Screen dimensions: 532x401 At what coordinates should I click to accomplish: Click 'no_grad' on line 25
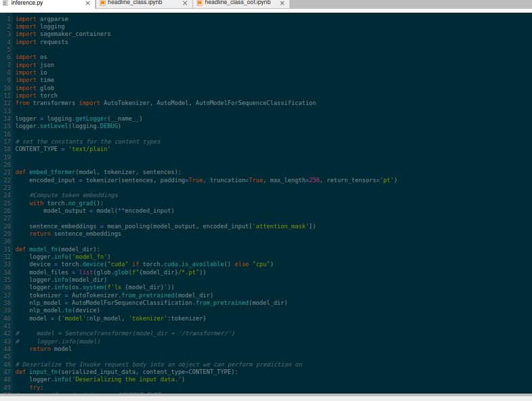[x=81, y=203]
